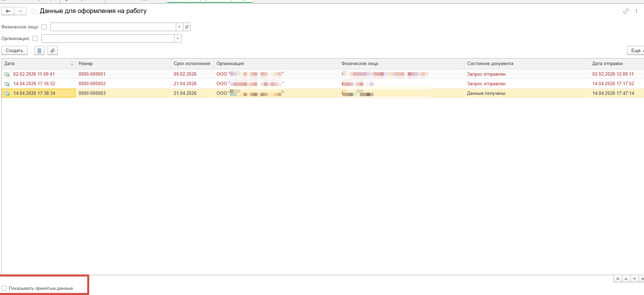
Task: Click the document report icon button
Action: coord(39,51)
